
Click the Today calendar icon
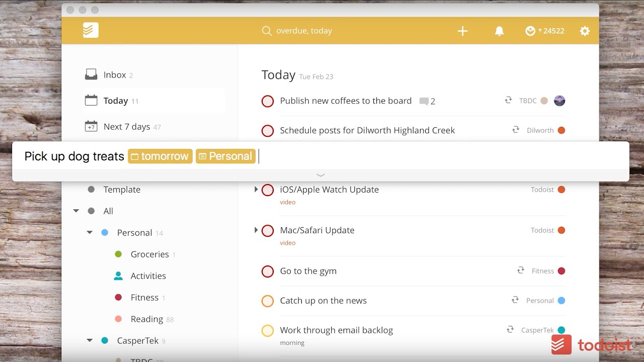tap(91, 101)
